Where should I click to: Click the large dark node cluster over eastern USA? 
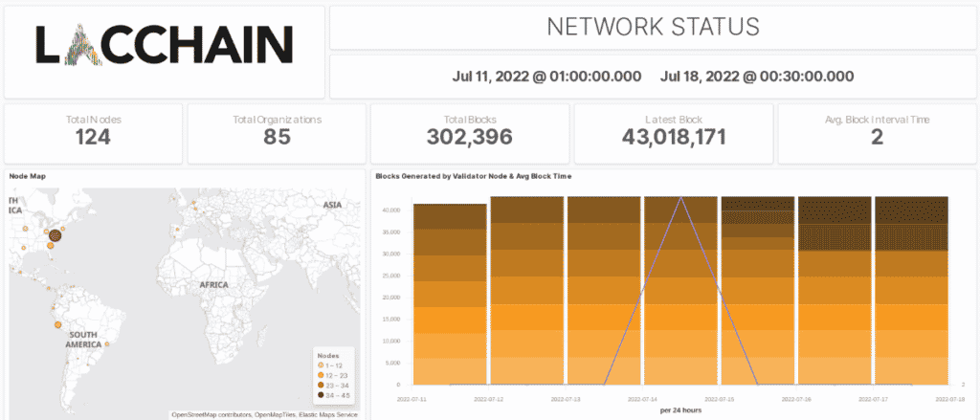coord(55,235)
